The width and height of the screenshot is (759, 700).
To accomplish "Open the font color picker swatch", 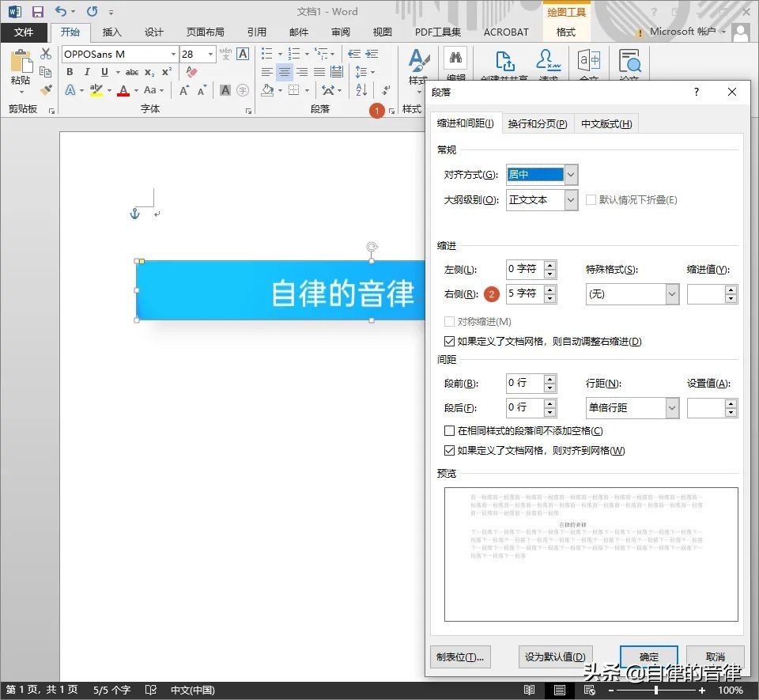I will tap(123, 90).
